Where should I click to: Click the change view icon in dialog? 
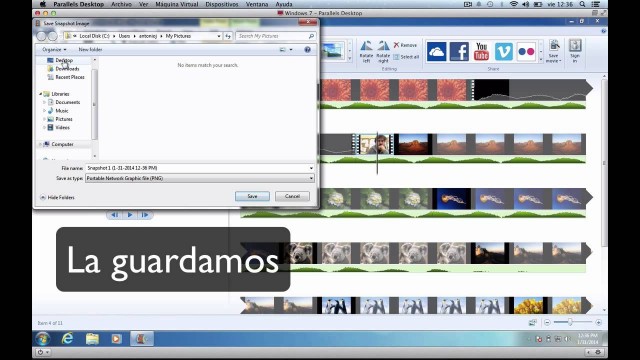[x=282, y=49]
